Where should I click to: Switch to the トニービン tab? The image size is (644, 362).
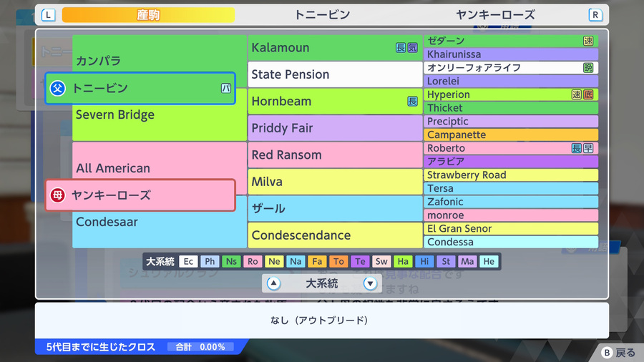click(322, 15)
